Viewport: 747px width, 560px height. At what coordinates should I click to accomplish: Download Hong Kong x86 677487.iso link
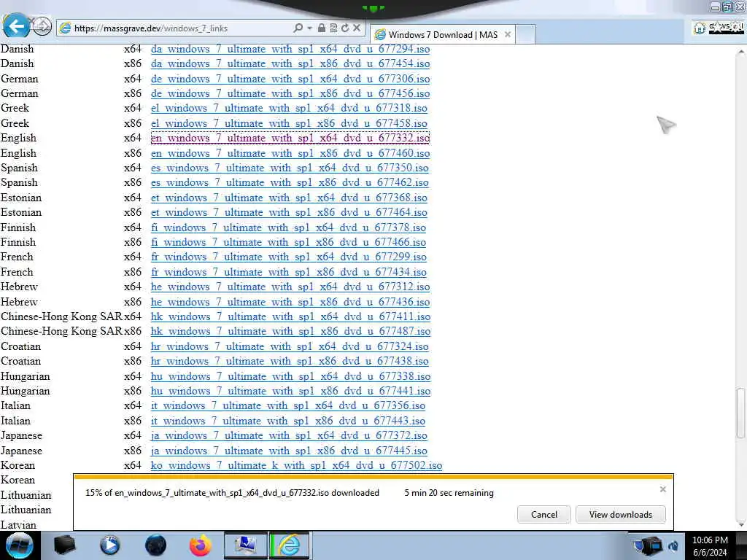(x=290, y=332)
